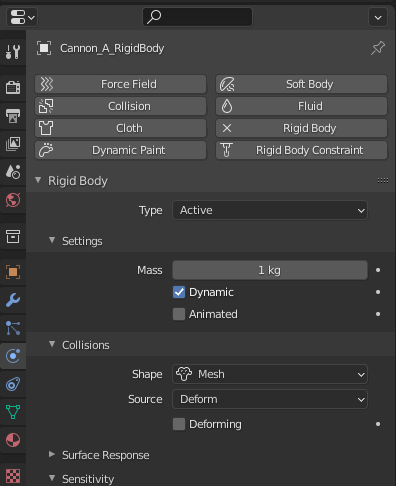Viewport: 396px width, 486px height.
Task: Collapse the Rigid Body panel
Action: tap(38, 180)
